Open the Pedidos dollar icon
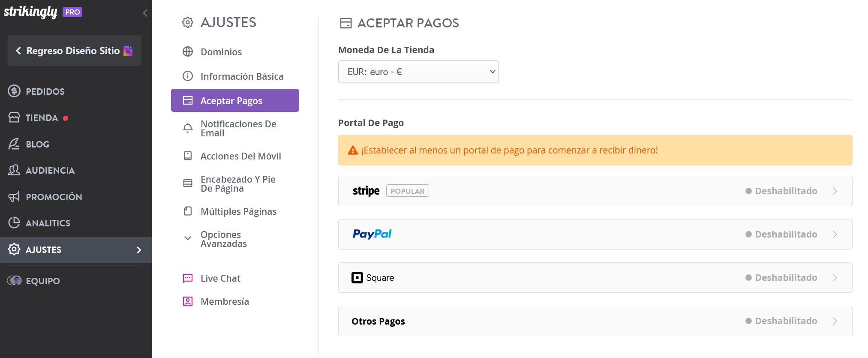This screenshot has height=358, width=868. click(14, 91)
